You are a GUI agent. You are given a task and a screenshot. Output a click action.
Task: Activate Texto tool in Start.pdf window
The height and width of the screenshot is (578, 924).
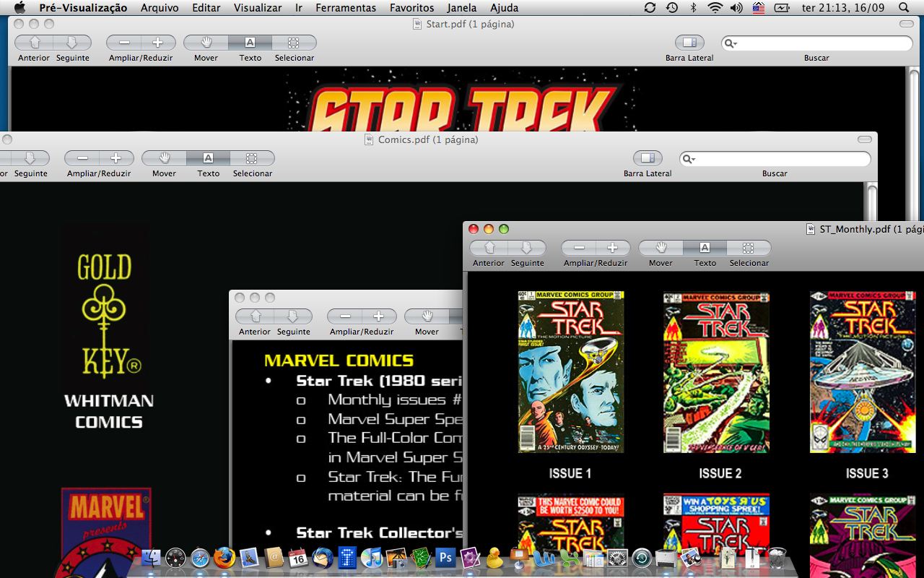pos(250,43)
